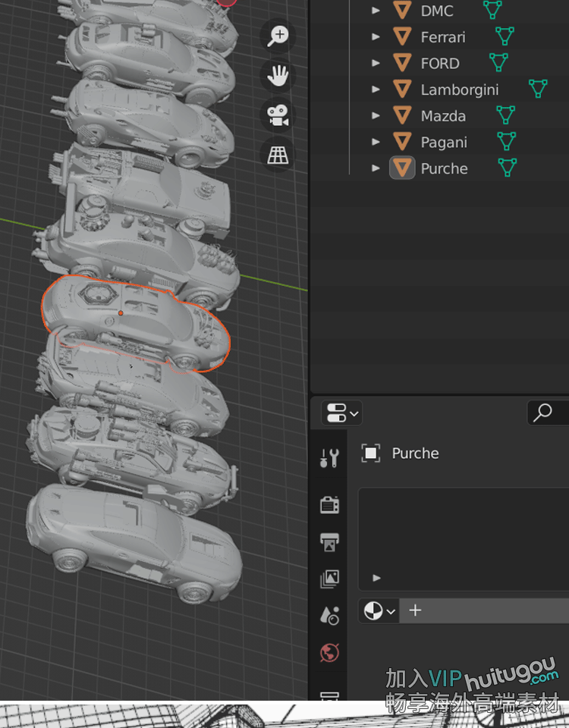Open the Render properties tab

point(329,504)
